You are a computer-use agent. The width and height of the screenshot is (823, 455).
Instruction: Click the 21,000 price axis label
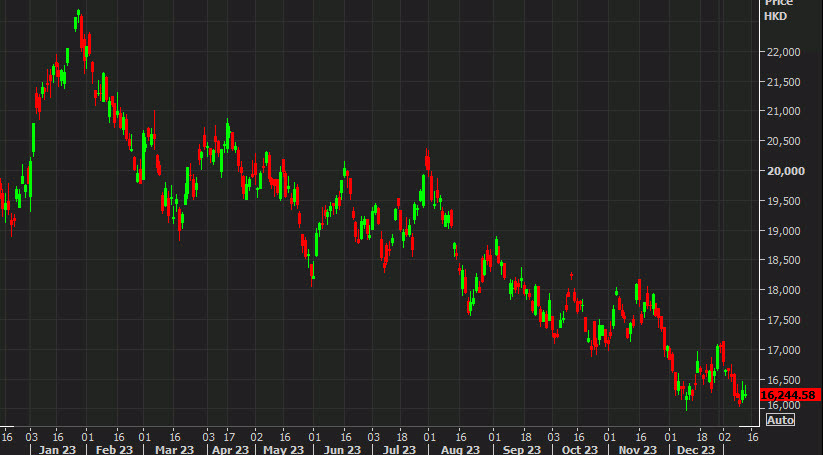(786, 111)
